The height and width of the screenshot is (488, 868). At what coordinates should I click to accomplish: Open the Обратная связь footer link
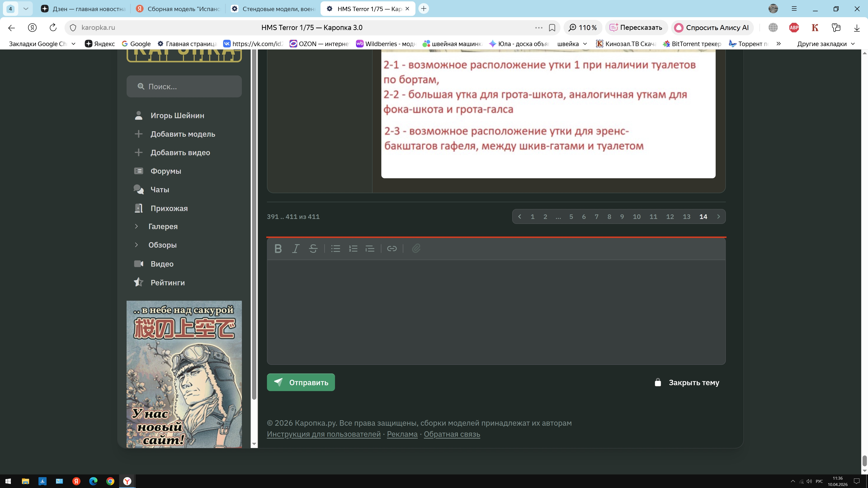pyautogui.click(x=452, y=434)
